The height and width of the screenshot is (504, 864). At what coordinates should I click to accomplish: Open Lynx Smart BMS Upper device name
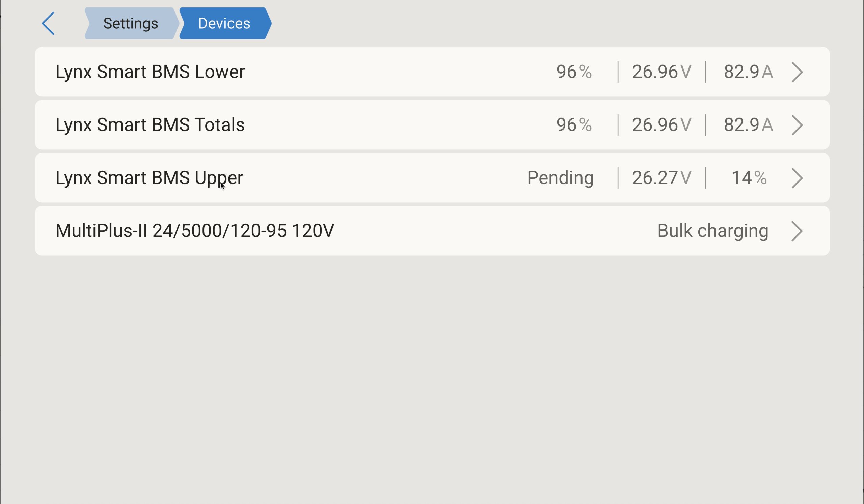point(150,178)
